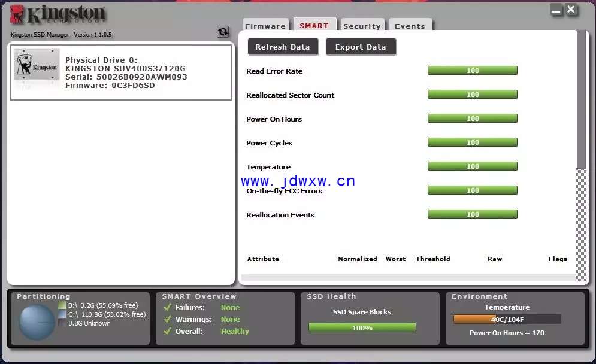The width and height of the screenshot is (596, 364).
Task: Click the partition pie chart
Action: coord(37,323)
